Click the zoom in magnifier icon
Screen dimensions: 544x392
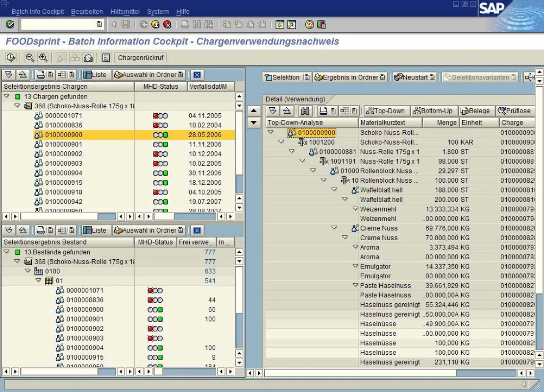coord(43,58)
